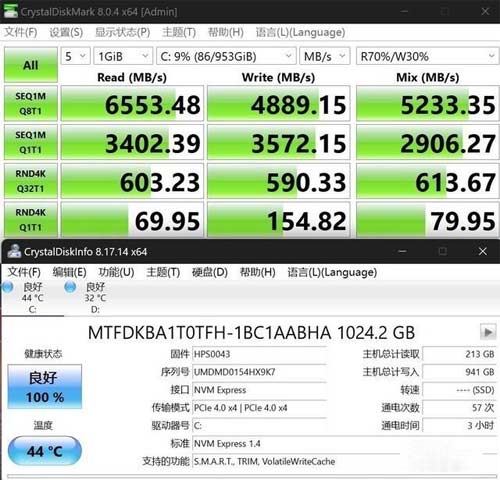Click the CrystalDiskMark app icon in title bar
The image size is (500, 480).
(10, 11)
